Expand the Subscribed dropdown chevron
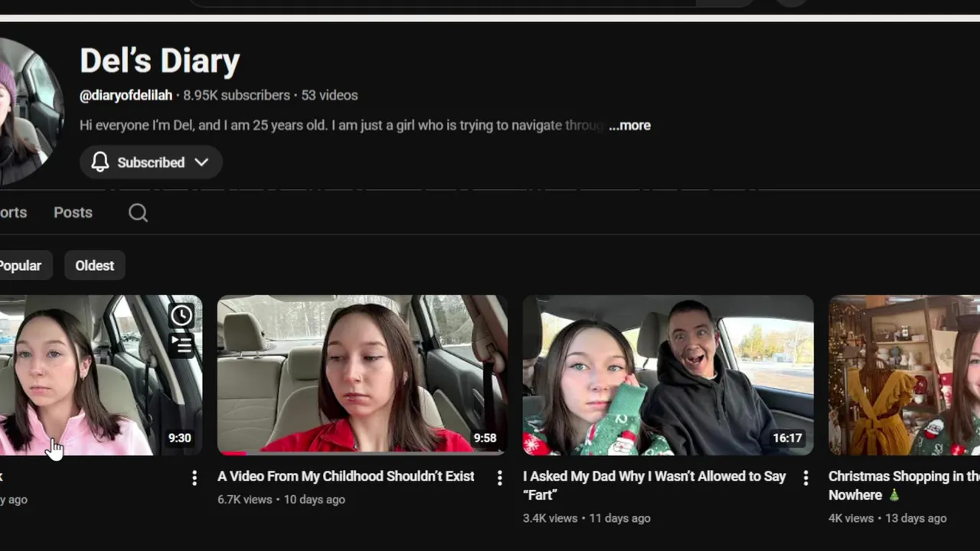Image resolution: width=980 pixels, height=551 pixels. click(201, 162)
